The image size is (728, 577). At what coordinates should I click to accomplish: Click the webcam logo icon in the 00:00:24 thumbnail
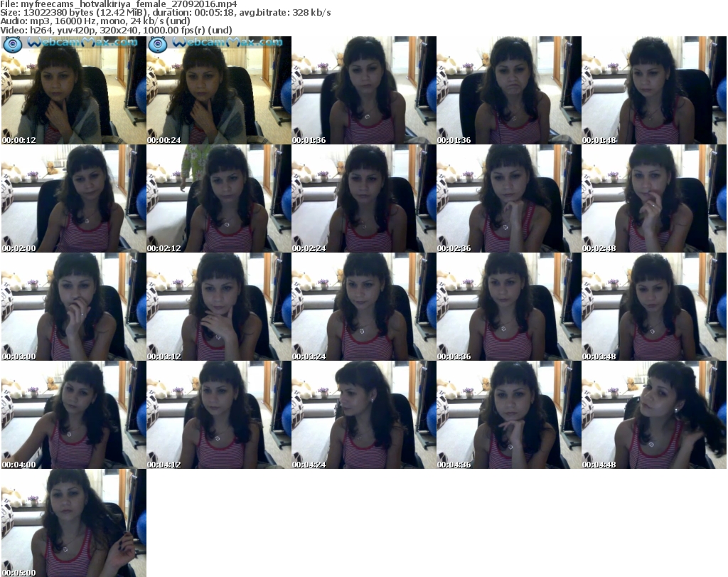(x=158, y=45)
